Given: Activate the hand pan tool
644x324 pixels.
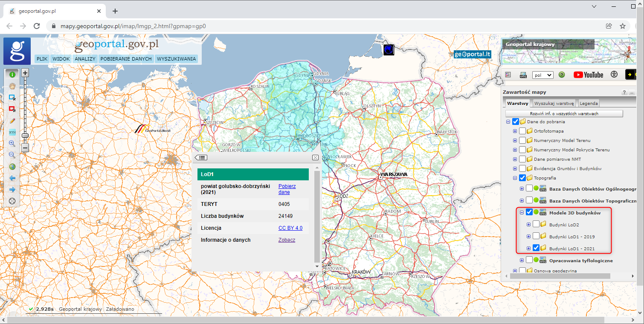Looking at the screenshot, I should point(12,86).
